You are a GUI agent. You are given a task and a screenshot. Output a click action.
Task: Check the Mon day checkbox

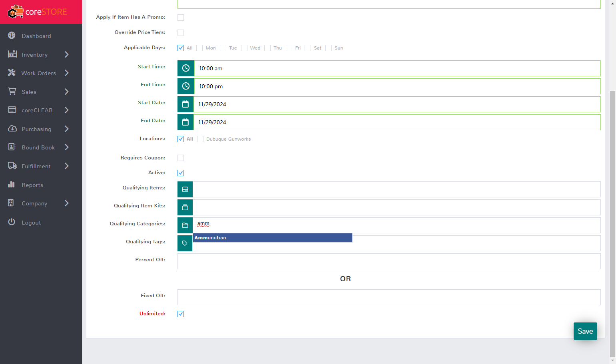199,48
